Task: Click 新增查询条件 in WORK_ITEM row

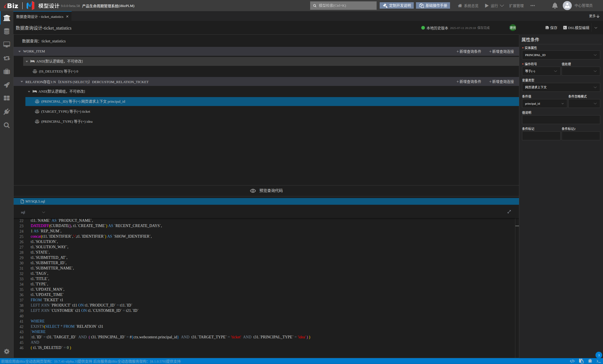Action: tap(469, 52)
